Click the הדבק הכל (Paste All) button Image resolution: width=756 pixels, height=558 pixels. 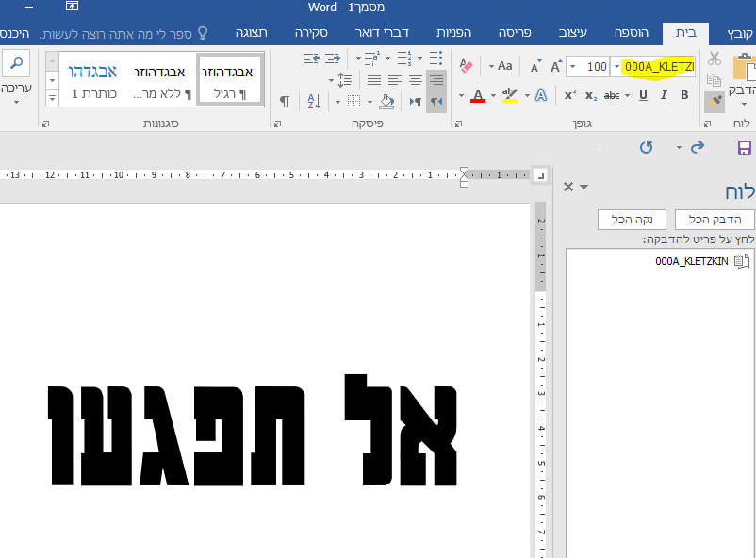(x=715, y=220)
